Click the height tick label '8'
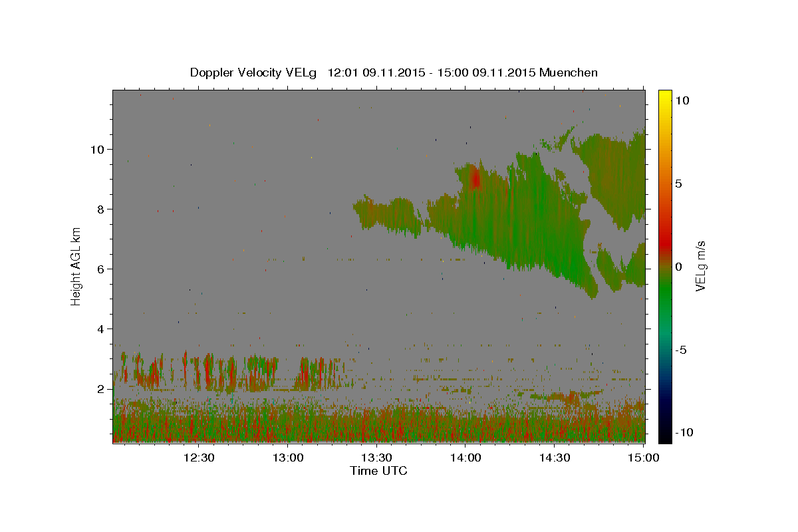The image size is (798, 532). pyautogui.click(x=101, y=209)
